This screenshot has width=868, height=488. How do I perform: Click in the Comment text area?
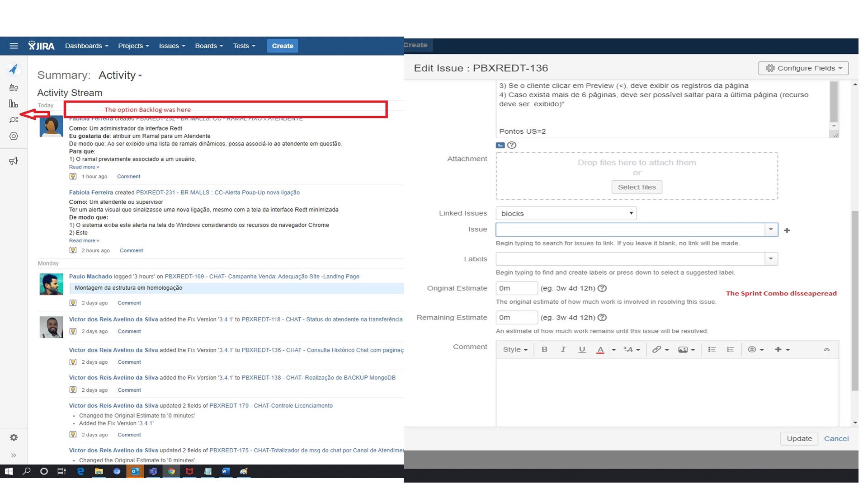coord(667,392)
